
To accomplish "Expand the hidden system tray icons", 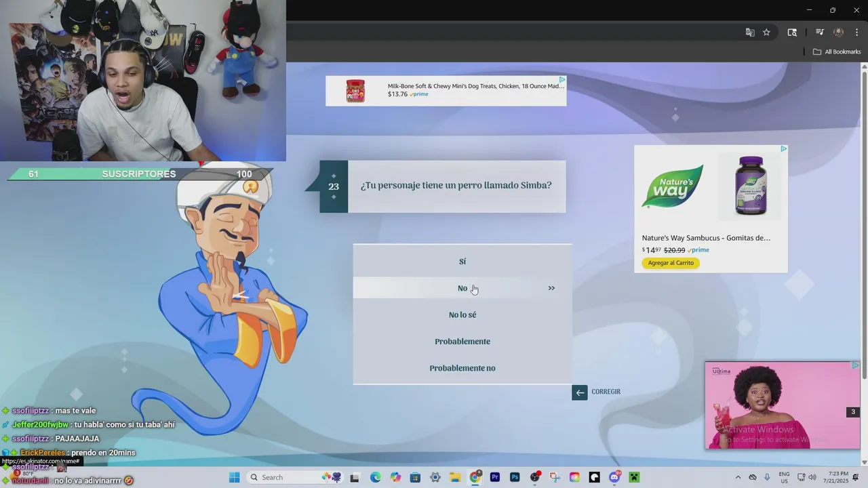I will [x=738, y=477].
